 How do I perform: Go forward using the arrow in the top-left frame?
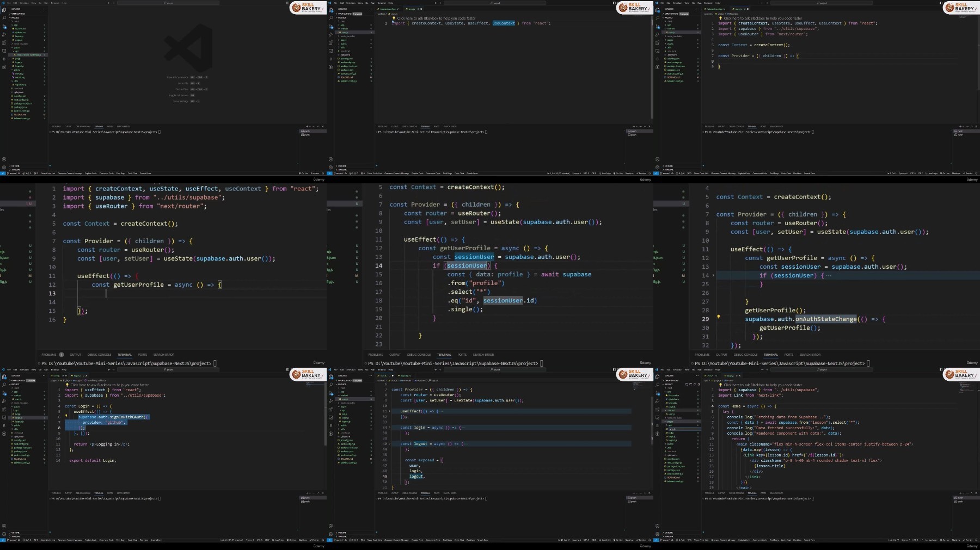(114, 3)
